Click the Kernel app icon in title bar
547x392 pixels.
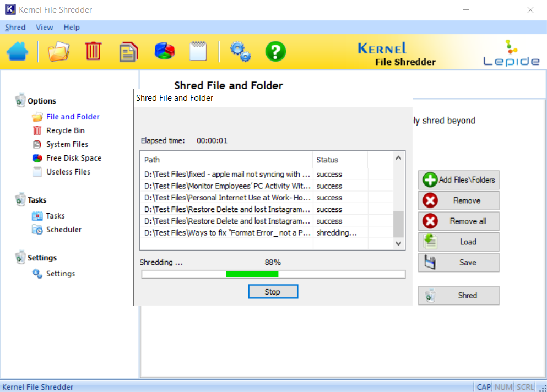click(10, 9)
